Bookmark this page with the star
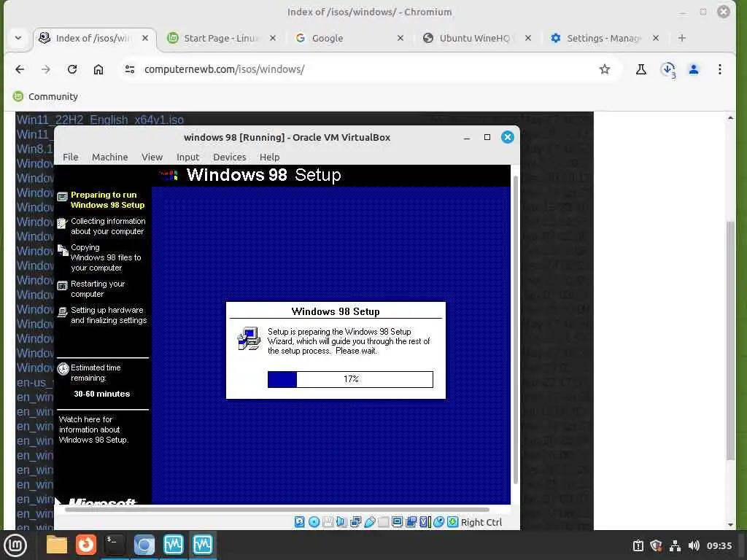The width and height of the screenshot is (747, 560). (605, 69)
